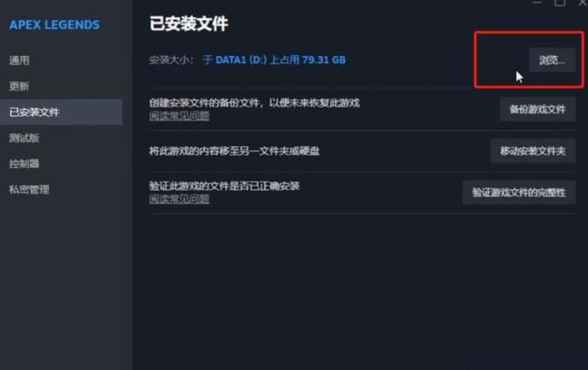The width and height of the screenshot is (588, 370).
Task: Click the APEX LEGENDS title
Action: pyautogui.click(x=54, y=25)
